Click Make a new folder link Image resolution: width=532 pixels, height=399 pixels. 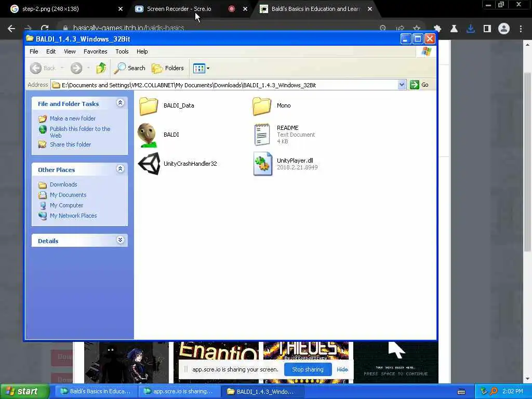pyautogui.click(x=73, y=118)
